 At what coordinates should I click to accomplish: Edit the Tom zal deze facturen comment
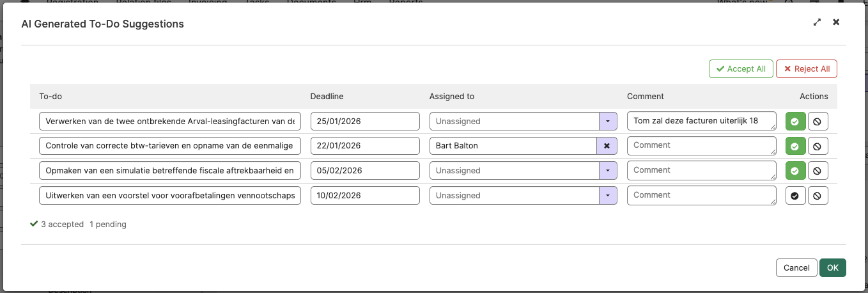[702, 121]
